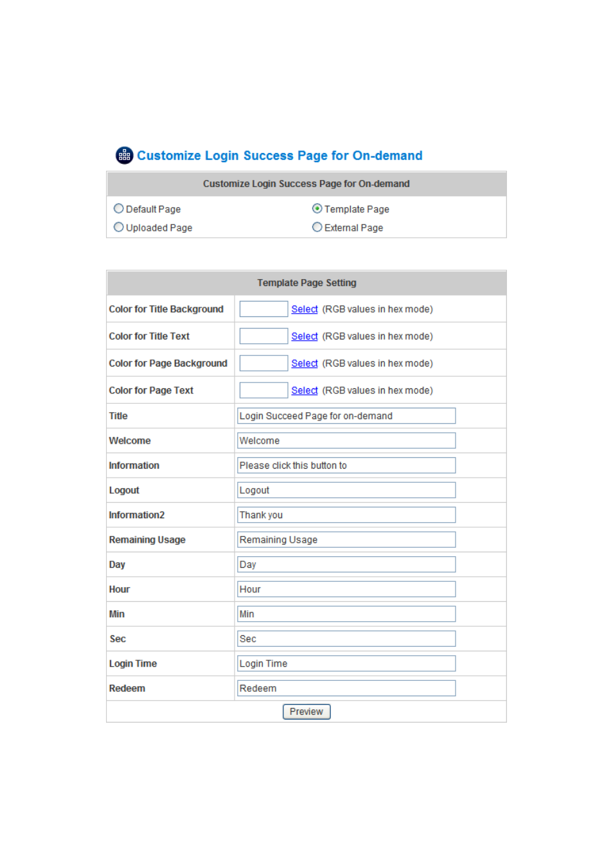Click Color for Title Text hex box
613x868 pixels.
pyautogui.click(x=263, y=336)
